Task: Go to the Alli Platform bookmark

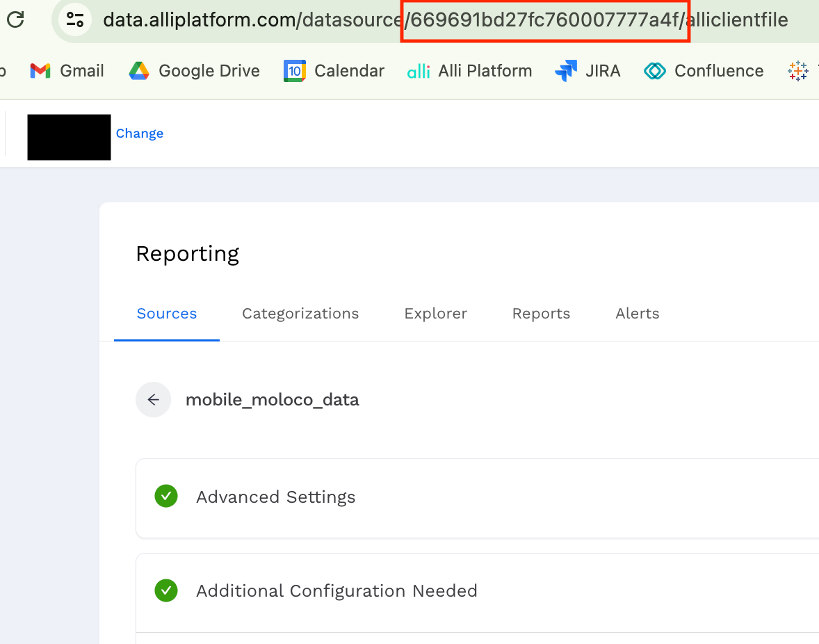Action: pyautogui.click(x=469, y=71)
